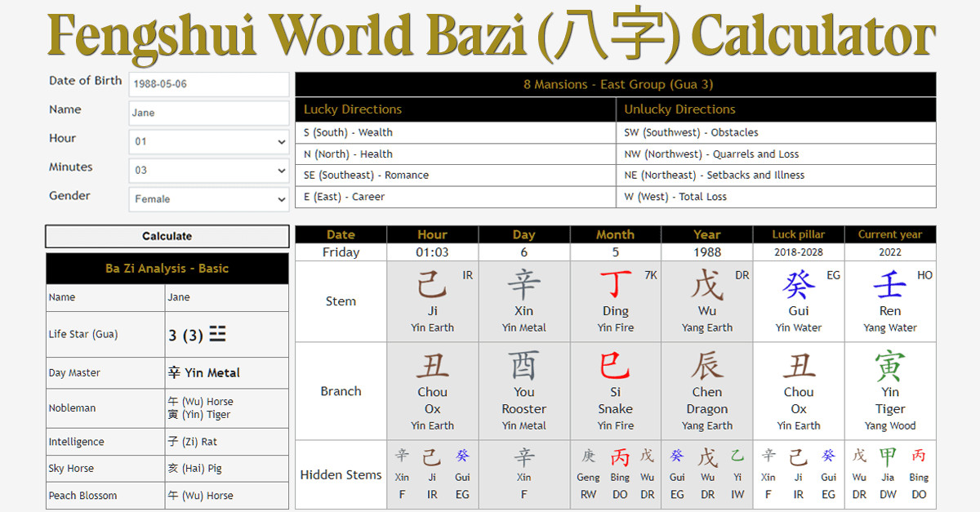Click the Fengshui World Bazi Calculator title
980x512 pixels.
[490, 36]
